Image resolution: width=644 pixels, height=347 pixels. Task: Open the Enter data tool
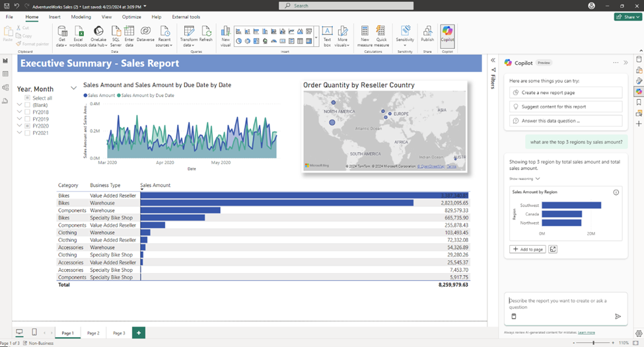129,36
